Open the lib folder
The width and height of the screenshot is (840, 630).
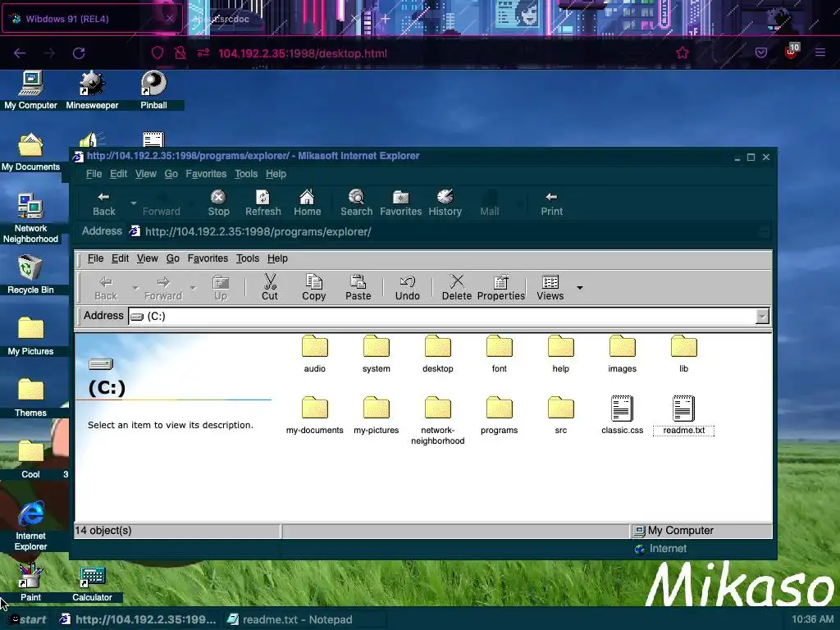pos(683,354)
